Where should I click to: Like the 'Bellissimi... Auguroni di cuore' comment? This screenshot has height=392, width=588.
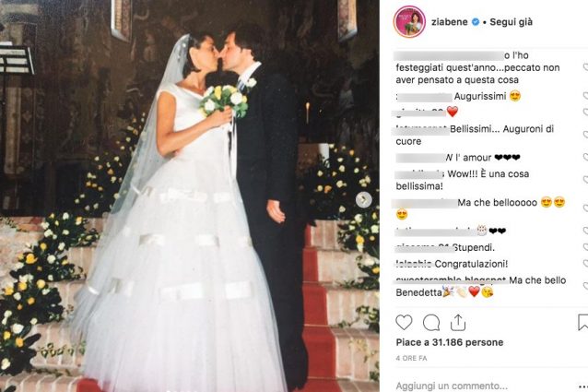tap(586, 135)
